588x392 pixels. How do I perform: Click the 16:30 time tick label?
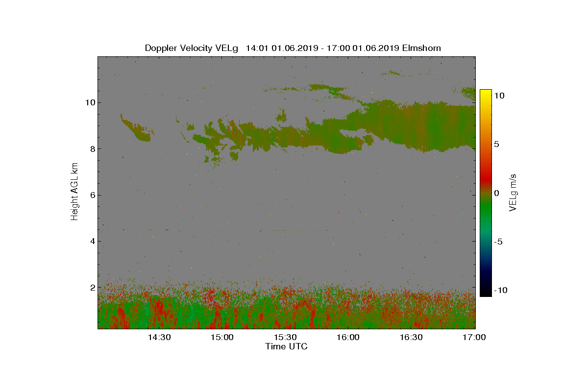[x=412, y=337]
